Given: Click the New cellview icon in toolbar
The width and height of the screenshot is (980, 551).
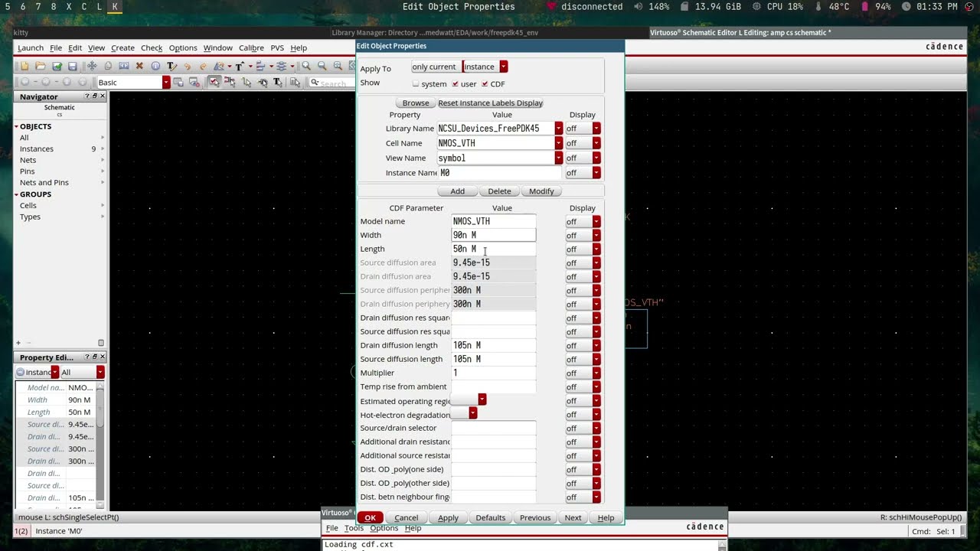Looking at the screenshot, I should point(24,67).
